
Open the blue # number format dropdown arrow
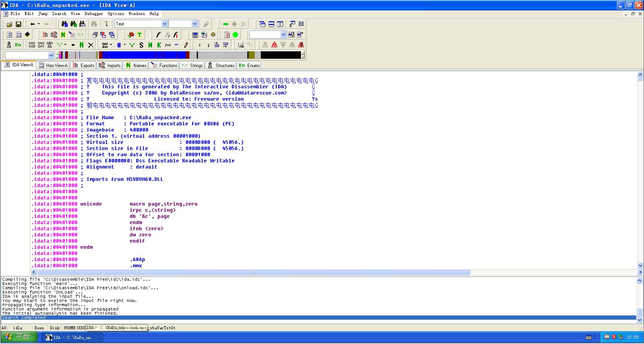(x=125, y=45)
